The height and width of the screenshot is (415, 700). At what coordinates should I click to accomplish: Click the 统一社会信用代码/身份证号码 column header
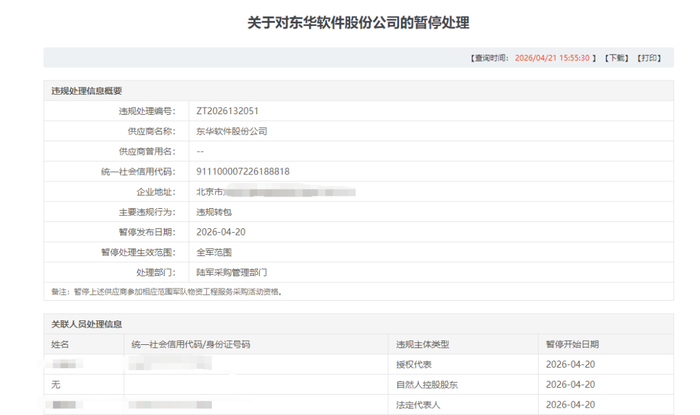pyautogui.click(x=191, y=344)
